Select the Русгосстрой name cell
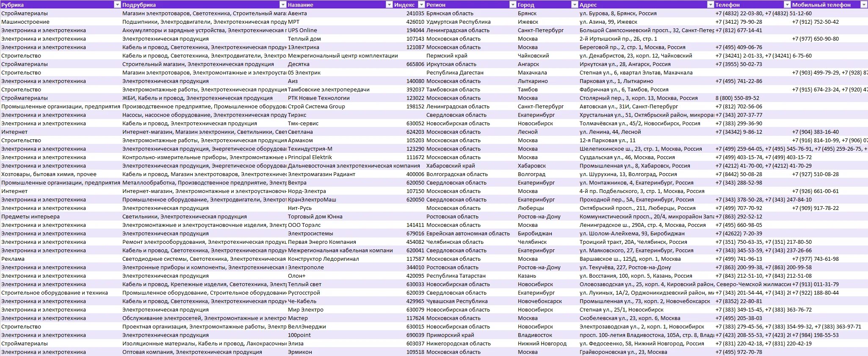The height and width of the screenshot is (356, 868). tap(340, 293)
